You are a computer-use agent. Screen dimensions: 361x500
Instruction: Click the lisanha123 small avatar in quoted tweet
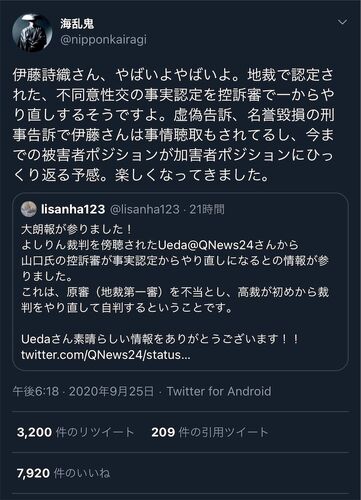click(x=29, y=209)
